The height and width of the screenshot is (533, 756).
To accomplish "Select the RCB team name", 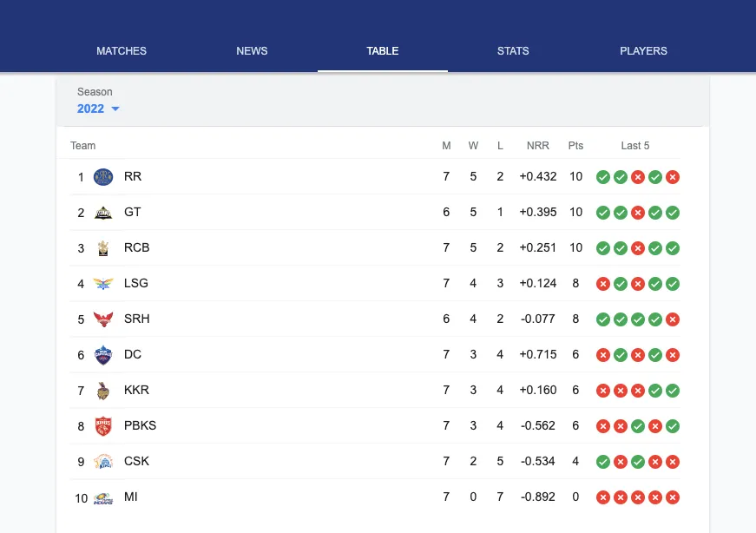I will pos(137,247).
